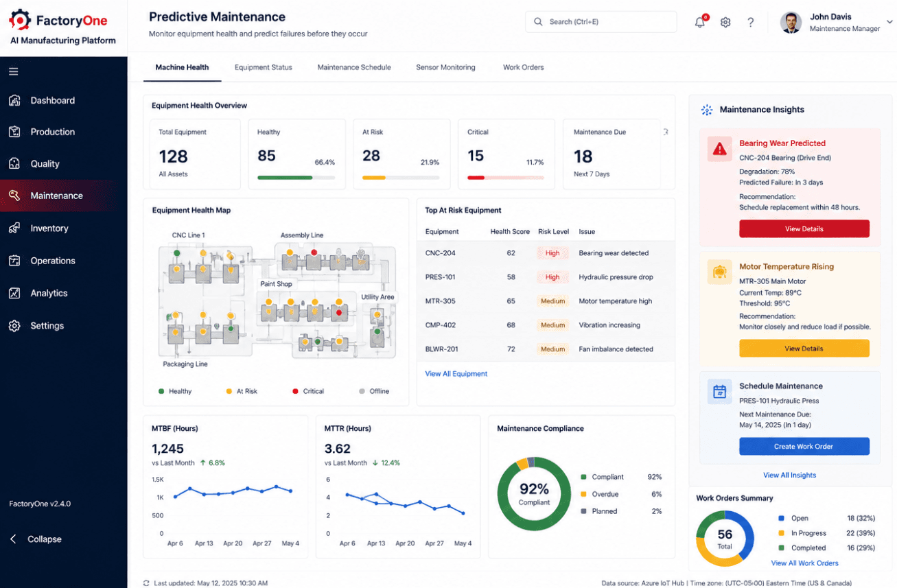897x588 pixels.
Task: Expand the overview cards arrow beside Maintenance Due
Action: pos(665,132)
